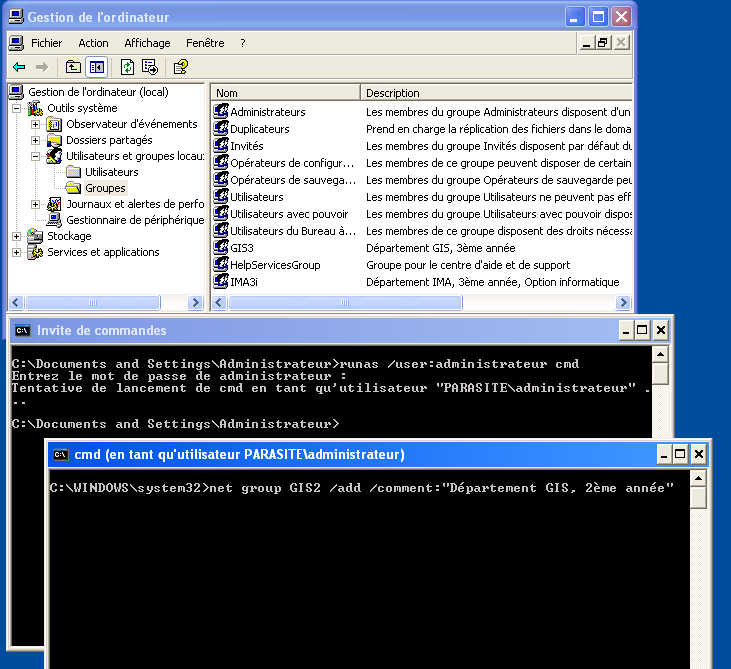Click tree pane scroll right arrow
Viewport: 731px width, 669px height.
coord(195,303)
